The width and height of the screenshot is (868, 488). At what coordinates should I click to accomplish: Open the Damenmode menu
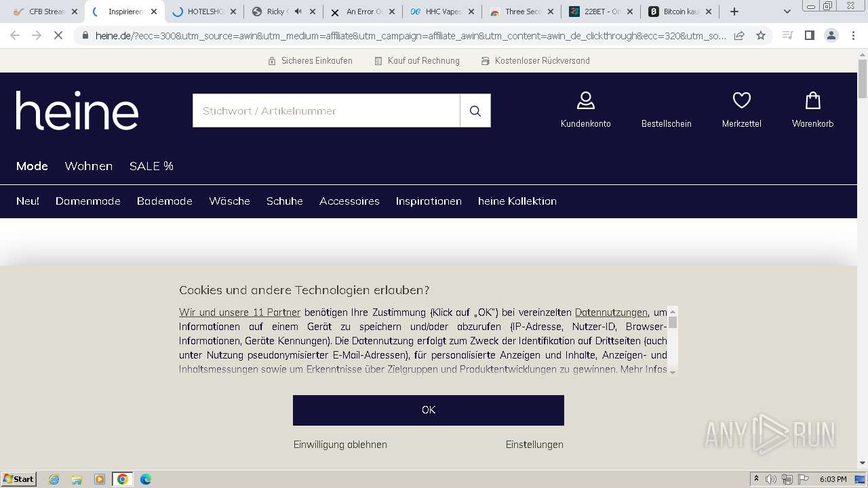(x=88, y=201)
